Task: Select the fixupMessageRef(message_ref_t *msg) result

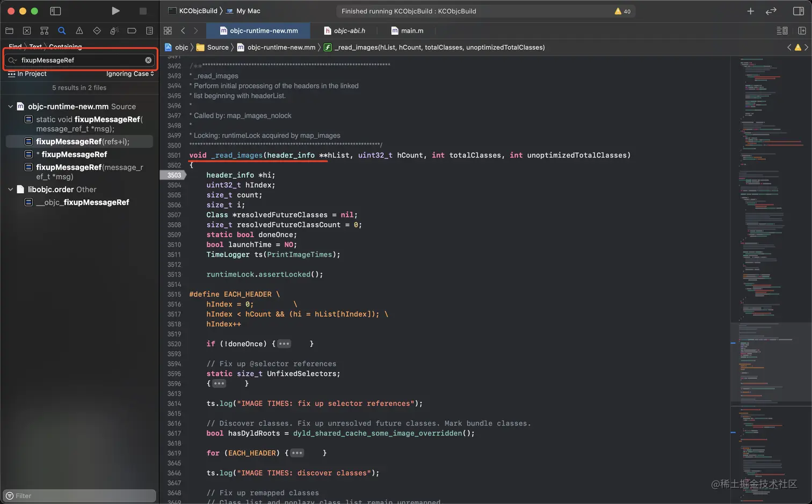Action: (x=79, y=172)
